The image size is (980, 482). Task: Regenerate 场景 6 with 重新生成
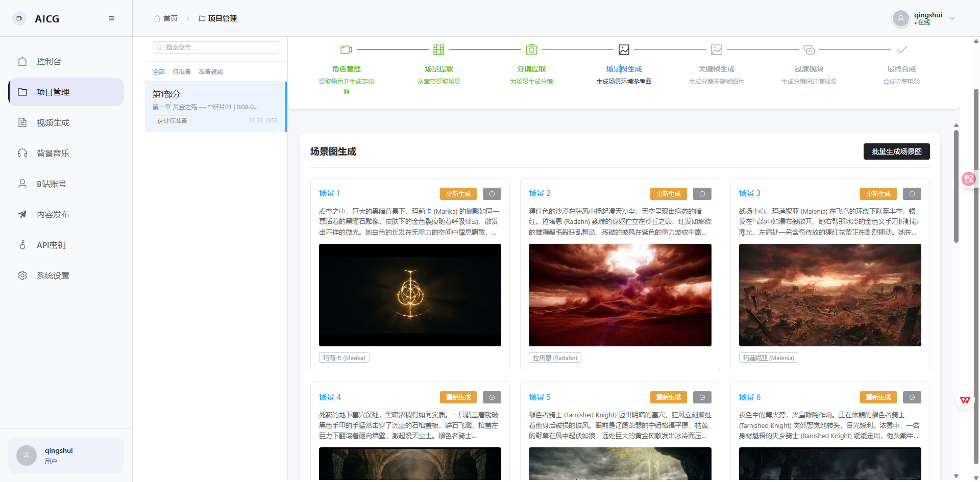[x=878, y=397]
